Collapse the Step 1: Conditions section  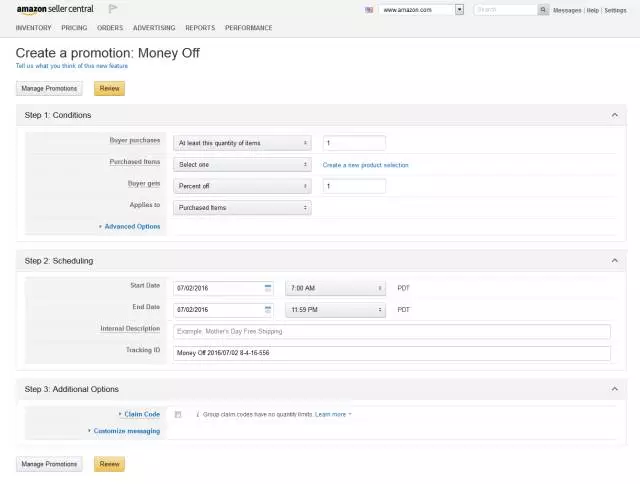[x=614, y=115]
